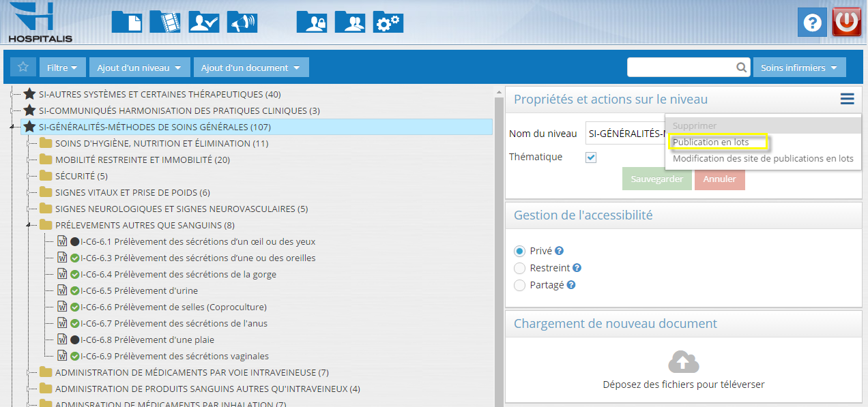This screenshot has height=407, width=868.
Task: Click the new document icon in header
Action: pos(126,22)
